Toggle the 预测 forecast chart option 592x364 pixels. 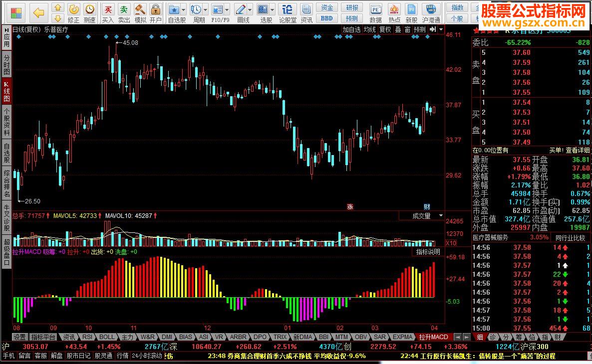419,29
